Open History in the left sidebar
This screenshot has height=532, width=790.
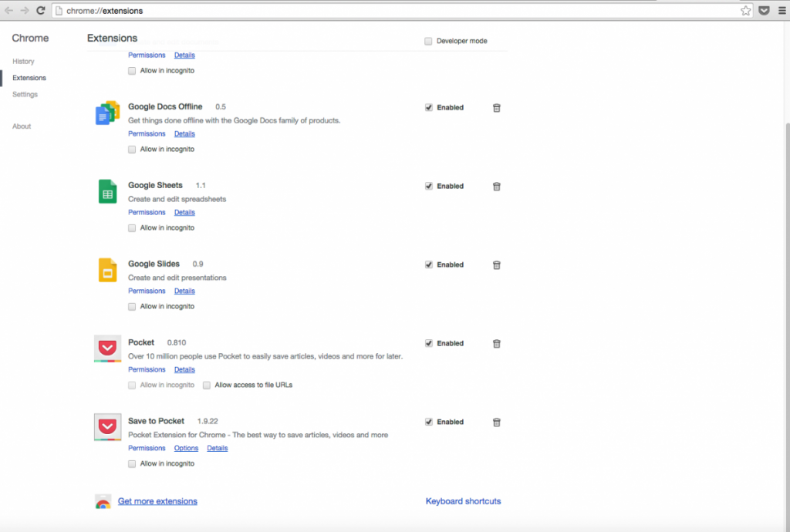[23, 62]
